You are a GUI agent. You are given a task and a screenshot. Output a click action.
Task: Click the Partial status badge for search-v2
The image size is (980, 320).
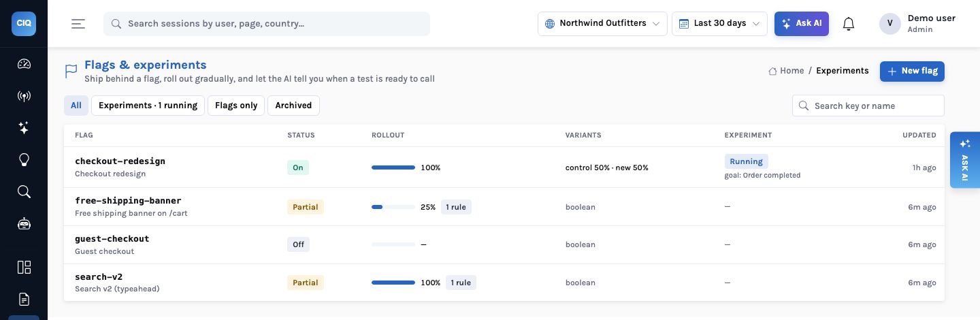[306, 283]
